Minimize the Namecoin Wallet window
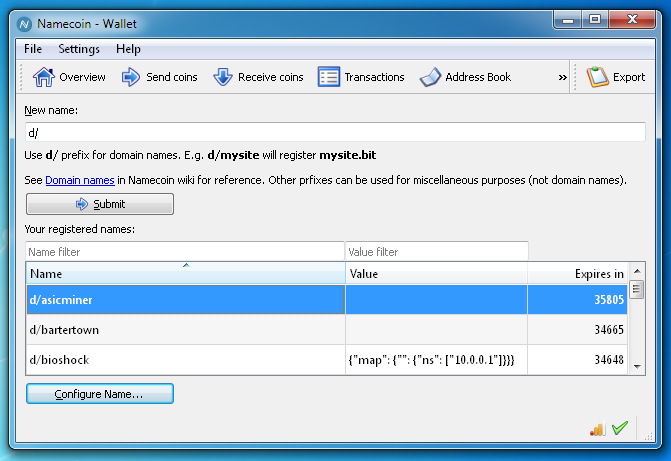 567,20
